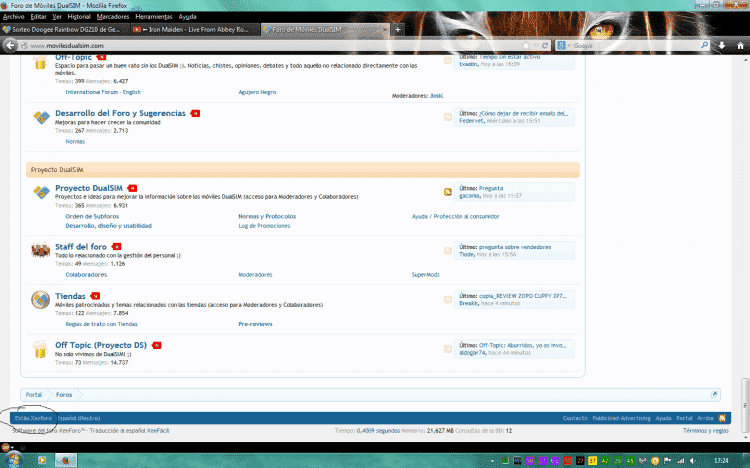750x468 pixels.
Task: Open the Pre-reviews subforum
Action: coord(255,324)
